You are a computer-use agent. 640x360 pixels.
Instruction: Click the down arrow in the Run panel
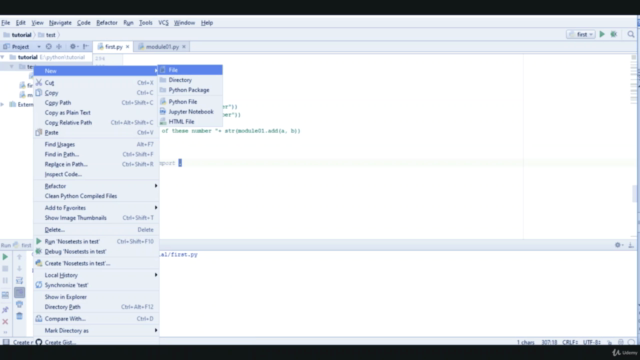(x=19, y=269)
